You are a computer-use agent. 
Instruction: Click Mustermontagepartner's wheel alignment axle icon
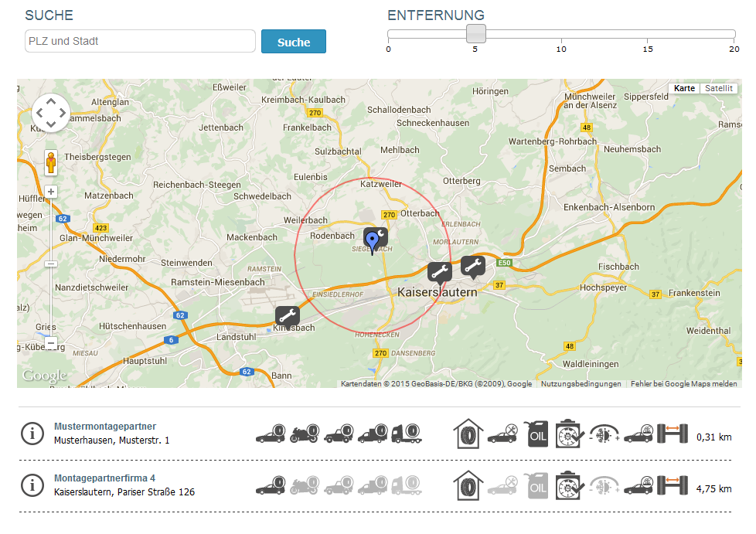coord(672,434)
